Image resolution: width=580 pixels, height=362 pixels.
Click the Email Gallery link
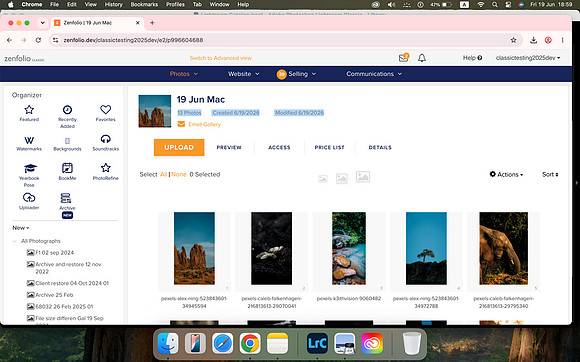click(x=205, y=124)
